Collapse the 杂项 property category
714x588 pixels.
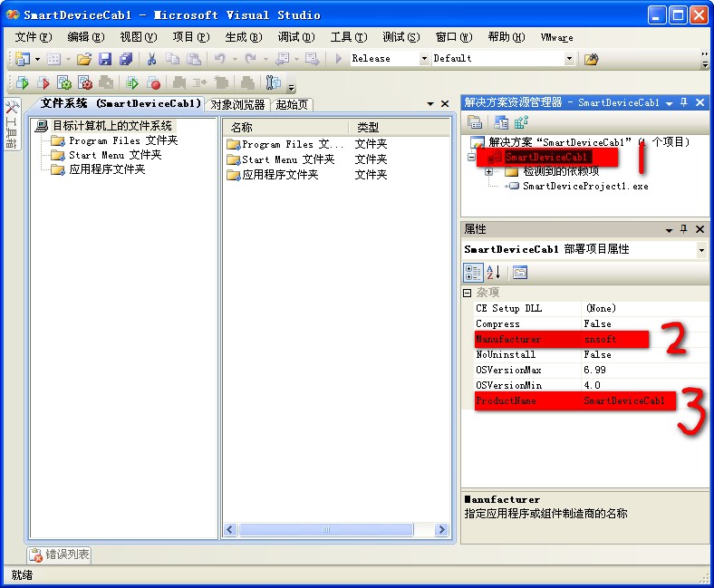pyautogui.click(x=467, y=293)
